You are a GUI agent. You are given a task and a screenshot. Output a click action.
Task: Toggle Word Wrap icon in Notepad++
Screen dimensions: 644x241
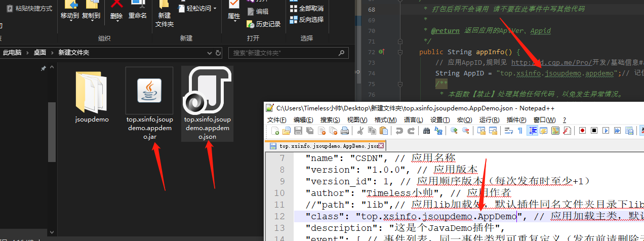coord(509,131)
